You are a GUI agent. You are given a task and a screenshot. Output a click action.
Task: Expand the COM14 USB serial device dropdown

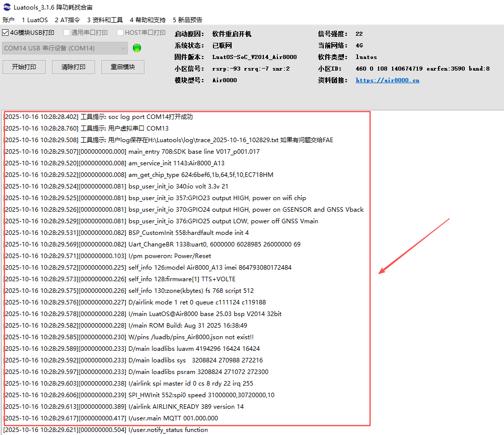click(x=123, y=48)
